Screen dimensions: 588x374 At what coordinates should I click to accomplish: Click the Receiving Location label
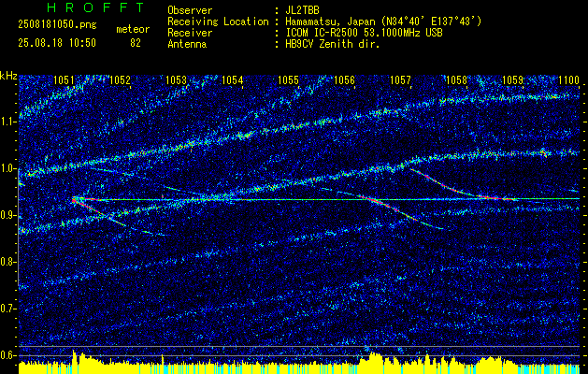pos(218,22)
